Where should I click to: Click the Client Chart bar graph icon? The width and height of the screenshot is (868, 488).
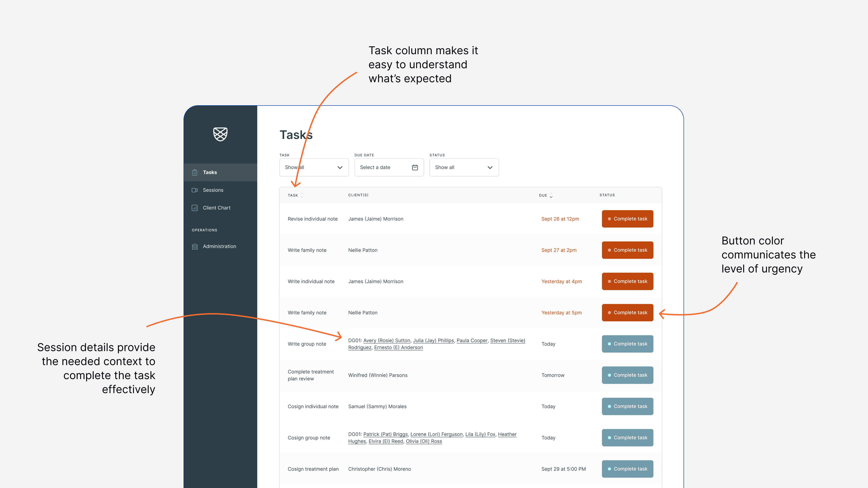pyautogui.click(x=195, y=208)
